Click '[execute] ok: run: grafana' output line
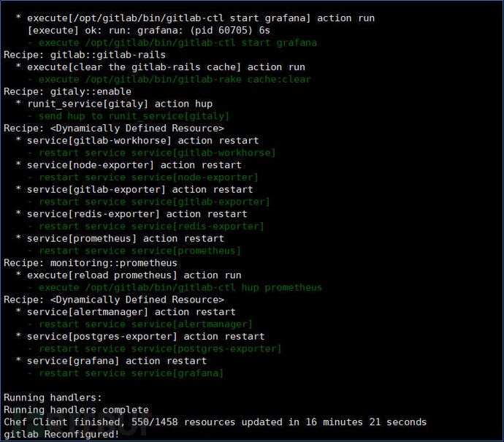This screenshot has height=442, width=504. [148, 31]
